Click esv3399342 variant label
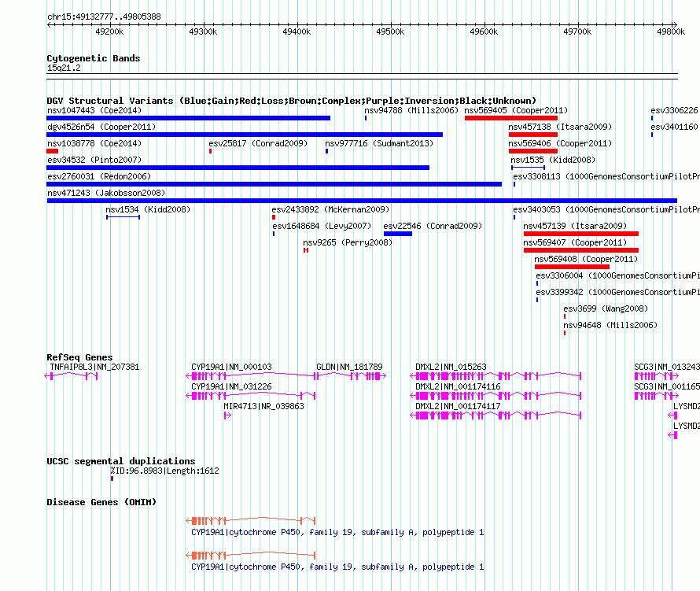This screenshot has height=591, width=700. coord(618,292)
